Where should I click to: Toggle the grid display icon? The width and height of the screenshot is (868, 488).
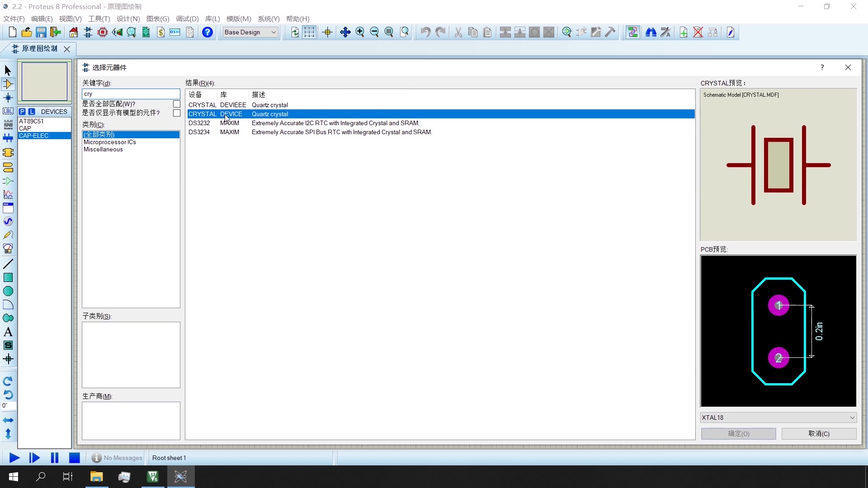point(309,32)
